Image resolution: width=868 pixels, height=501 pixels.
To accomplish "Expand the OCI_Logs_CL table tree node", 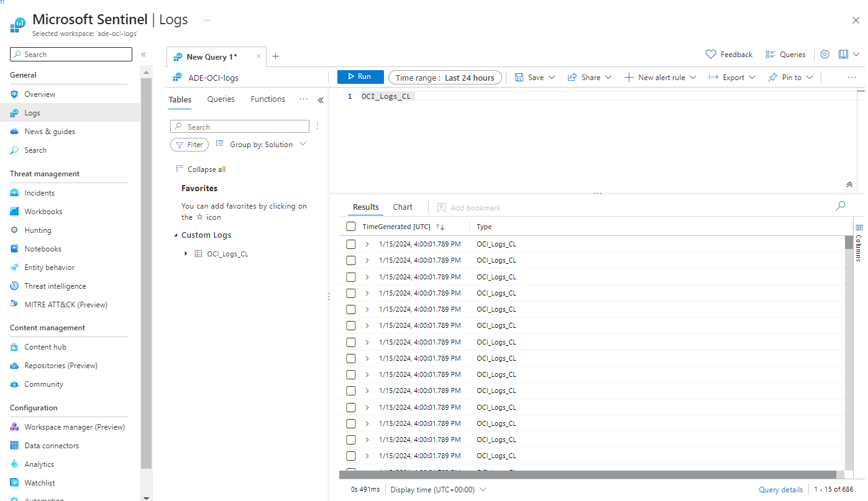I will click(186, 254).
